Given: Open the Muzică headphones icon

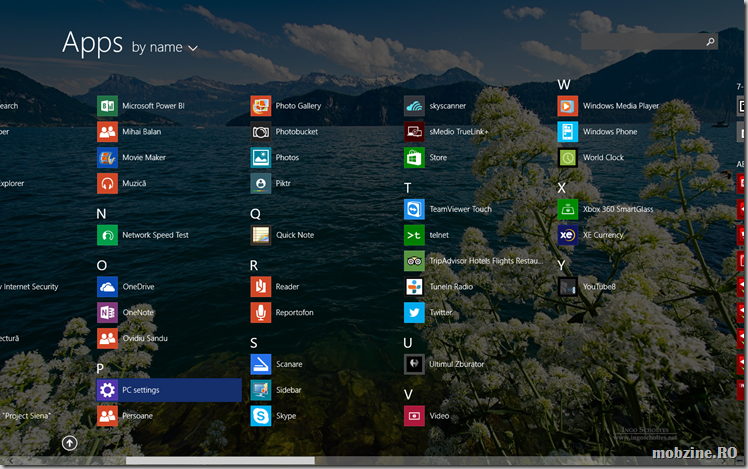Looking at the screenshot, I should tap(107, 183).
